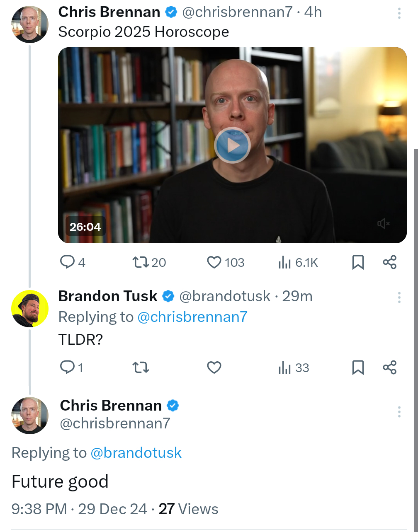
Task: Open replies on the Scorpio Horoscope tweet
Action: pos(67,262)
